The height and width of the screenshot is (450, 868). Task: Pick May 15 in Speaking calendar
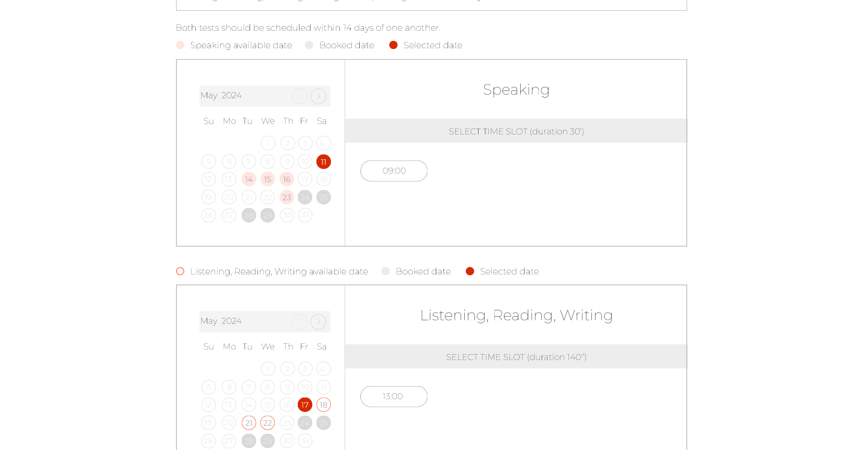pyautogui.click(x=268, y=179)
